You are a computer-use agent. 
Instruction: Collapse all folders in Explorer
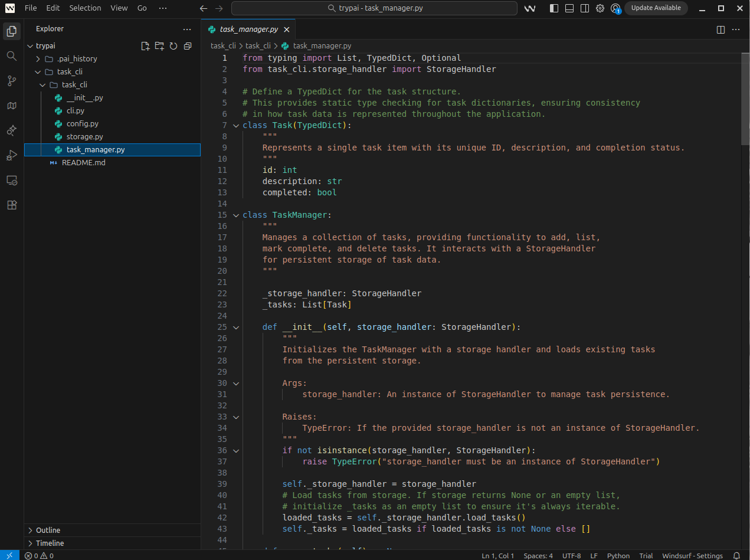point(188,46)
